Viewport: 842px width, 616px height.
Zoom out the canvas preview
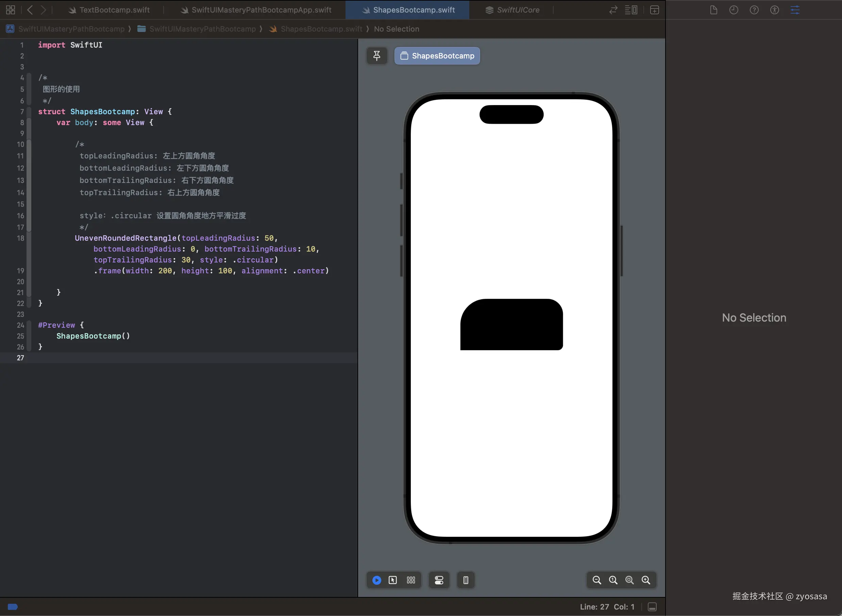click(x=596, y=580)
